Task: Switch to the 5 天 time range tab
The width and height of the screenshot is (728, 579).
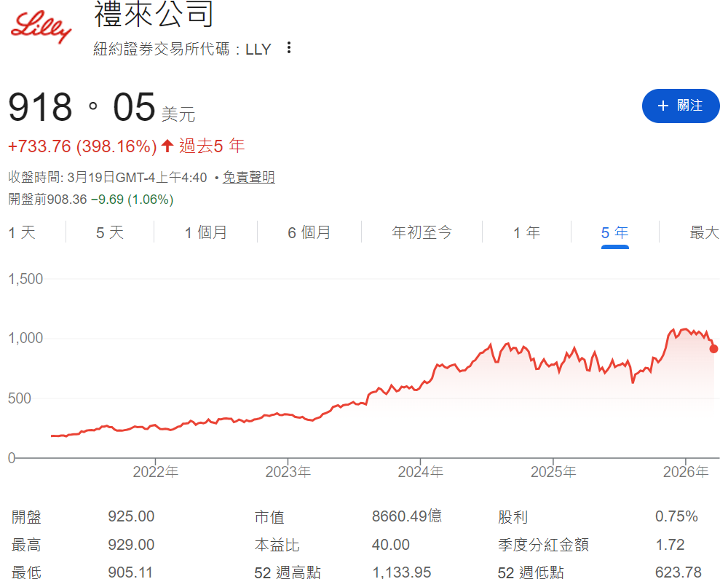Action: click(109, 232)
